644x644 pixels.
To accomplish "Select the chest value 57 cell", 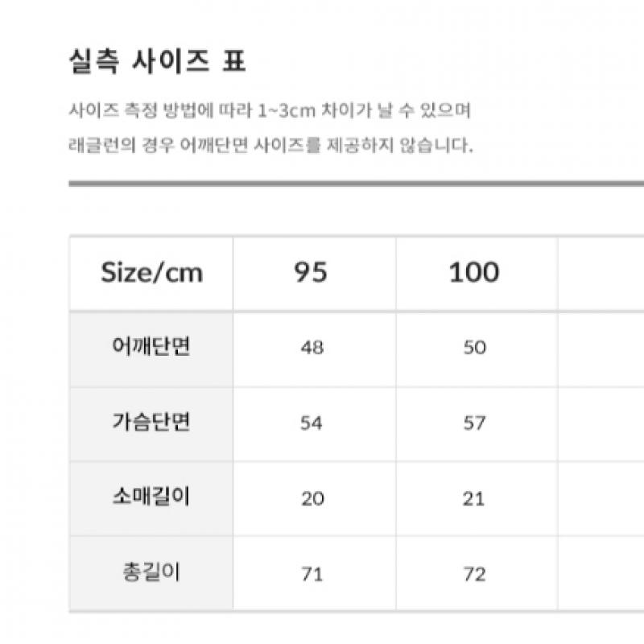I will coord(475,423).
